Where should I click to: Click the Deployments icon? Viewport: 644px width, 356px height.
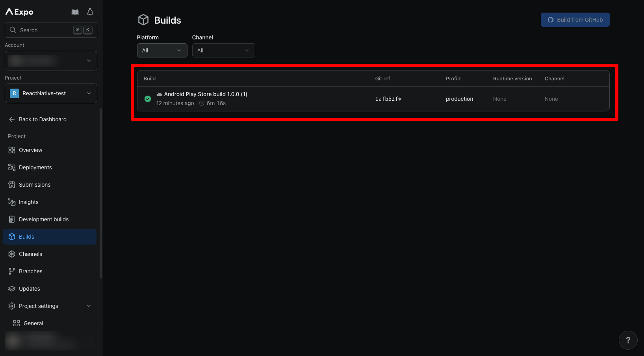(x=12, y=167)
